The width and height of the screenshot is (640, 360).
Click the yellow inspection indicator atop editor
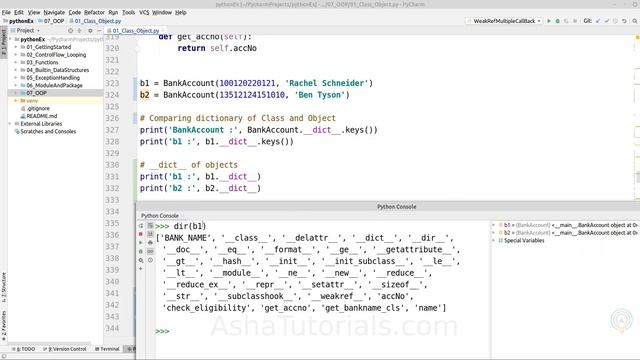[637, 37]
